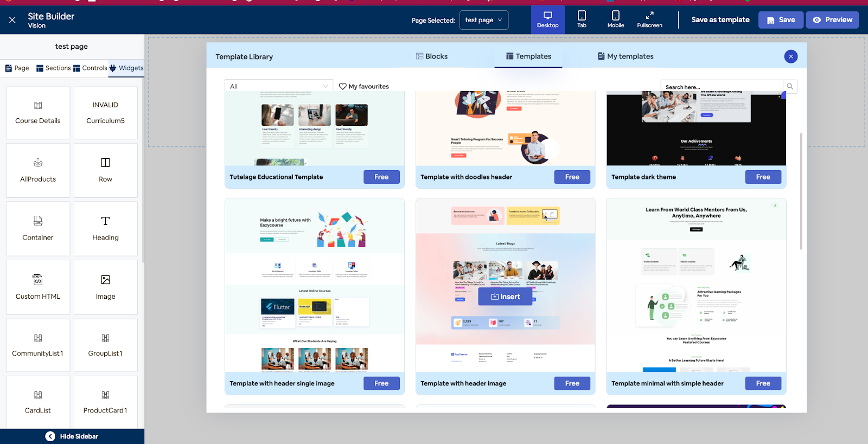Switch to Tab view

pyautogui.click(x=582, y=20)
